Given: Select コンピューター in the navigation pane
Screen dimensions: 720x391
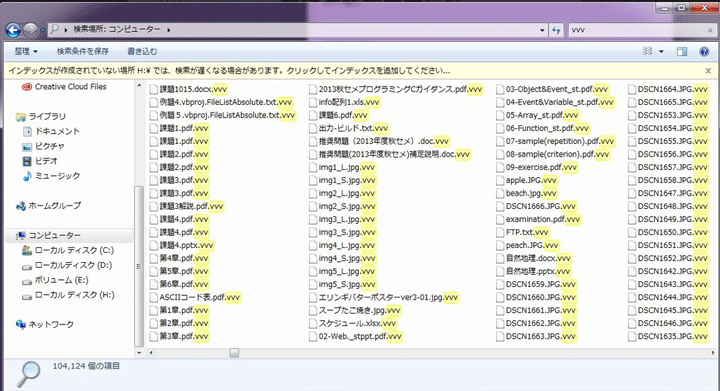Looking at the screenshot, I should [x=48, y=235].
